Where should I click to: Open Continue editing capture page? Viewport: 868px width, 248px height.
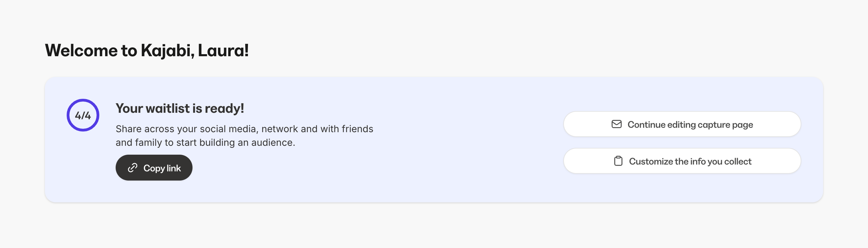coord(682,124)
